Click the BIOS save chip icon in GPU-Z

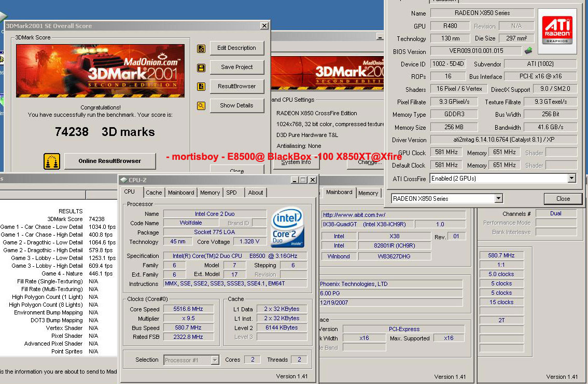528,50
